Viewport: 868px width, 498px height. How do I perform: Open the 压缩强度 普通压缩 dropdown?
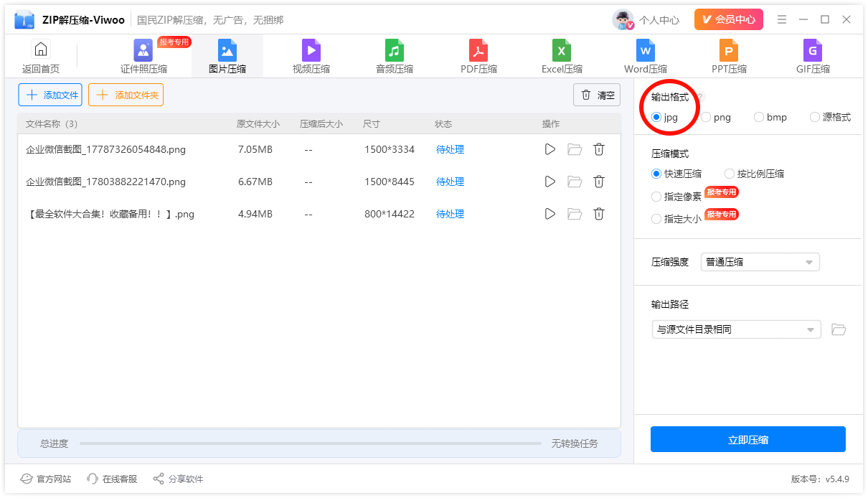pos(760,262)
